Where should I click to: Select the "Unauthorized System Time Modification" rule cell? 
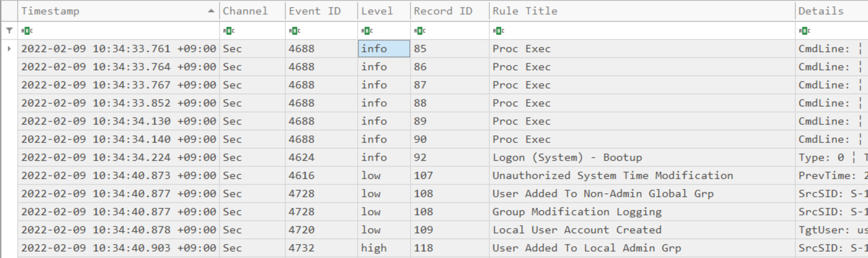pyautogui.click(x=612, y=175)
